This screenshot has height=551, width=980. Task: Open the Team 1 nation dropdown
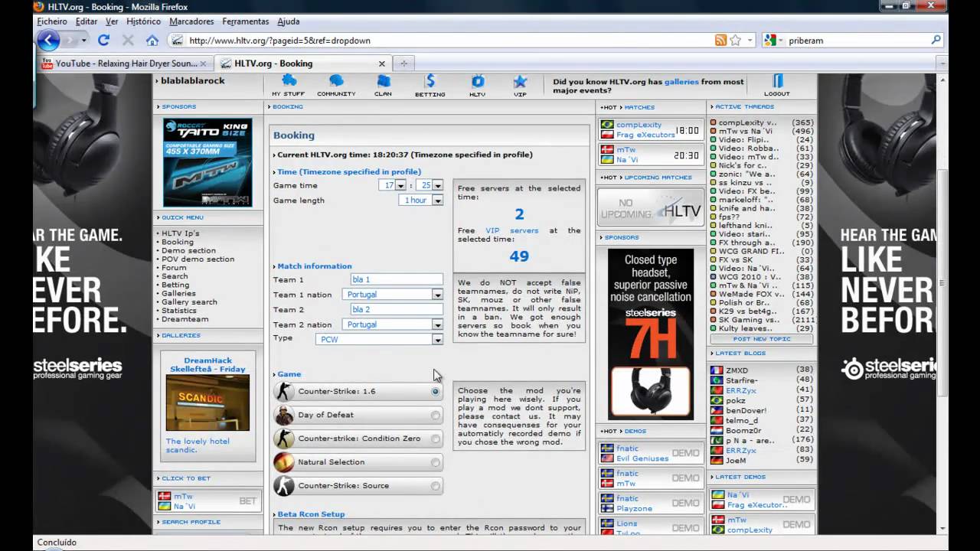pyautogui.click(x=437, y=295)
